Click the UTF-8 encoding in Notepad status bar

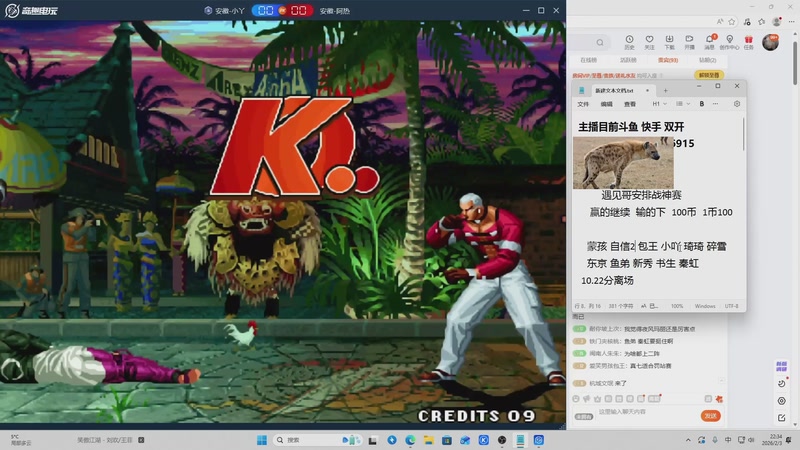[x=732, y=306]
